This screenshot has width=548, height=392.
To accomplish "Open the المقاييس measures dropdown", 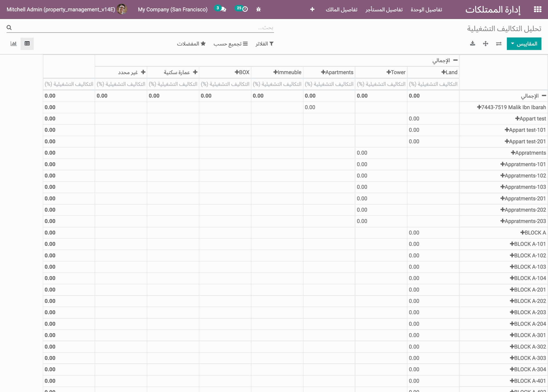I will [x=524, y=44].
